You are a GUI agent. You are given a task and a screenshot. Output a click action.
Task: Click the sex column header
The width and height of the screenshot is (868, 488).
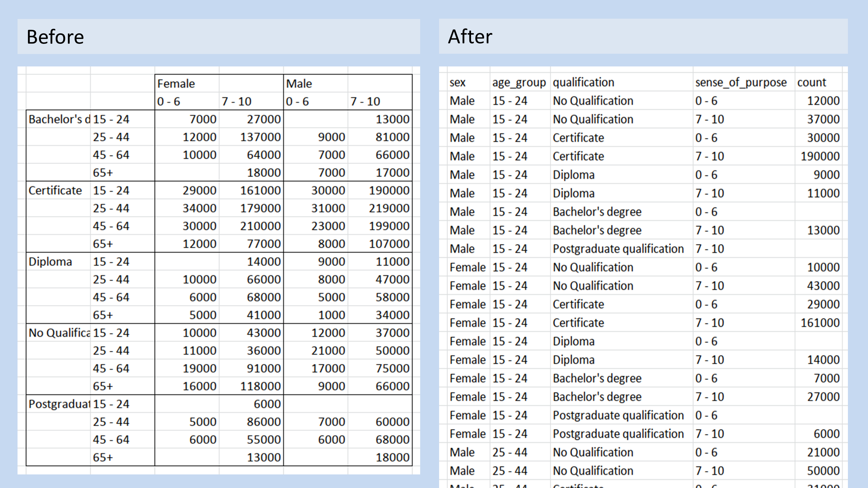457,82
